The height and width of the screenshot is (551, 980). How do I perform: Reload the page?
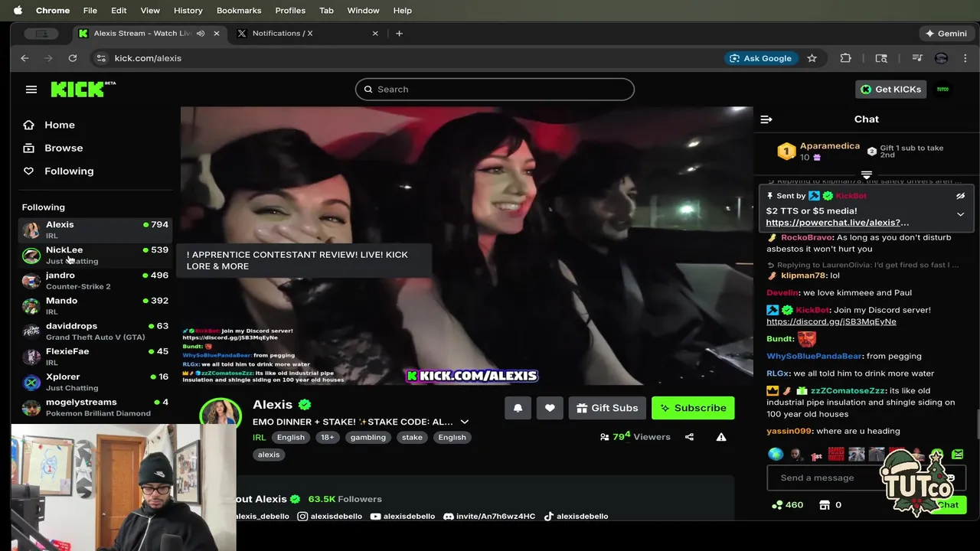72,58
